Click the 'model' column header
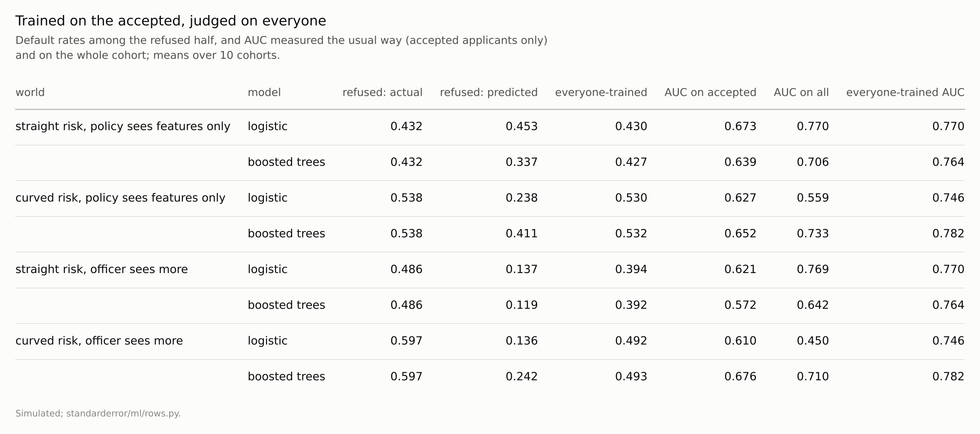This screenshot has height=434, width=980. click(x=264, y=92)
